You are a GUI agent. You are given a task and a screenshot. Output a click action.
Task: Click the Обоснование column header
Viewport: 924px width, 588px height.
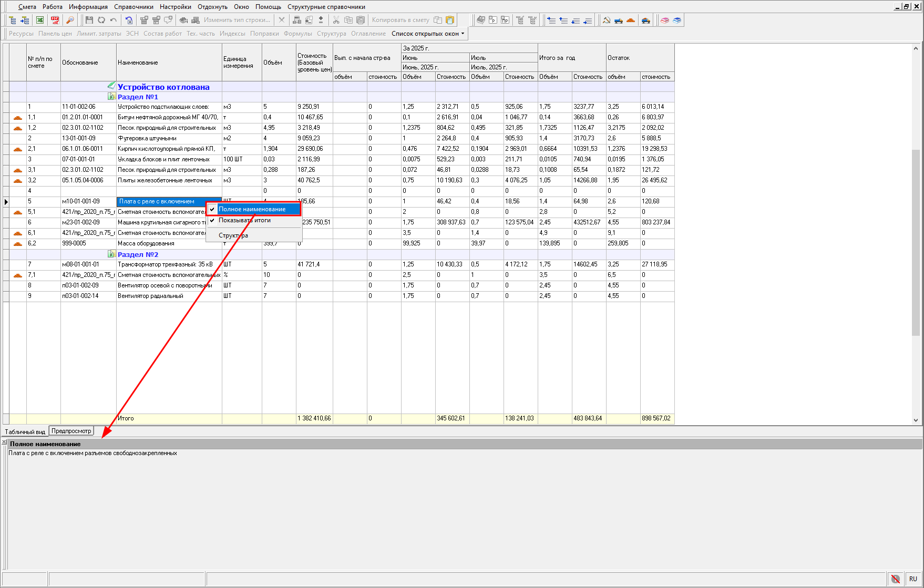pyautogui.click(x=88, y=63)
